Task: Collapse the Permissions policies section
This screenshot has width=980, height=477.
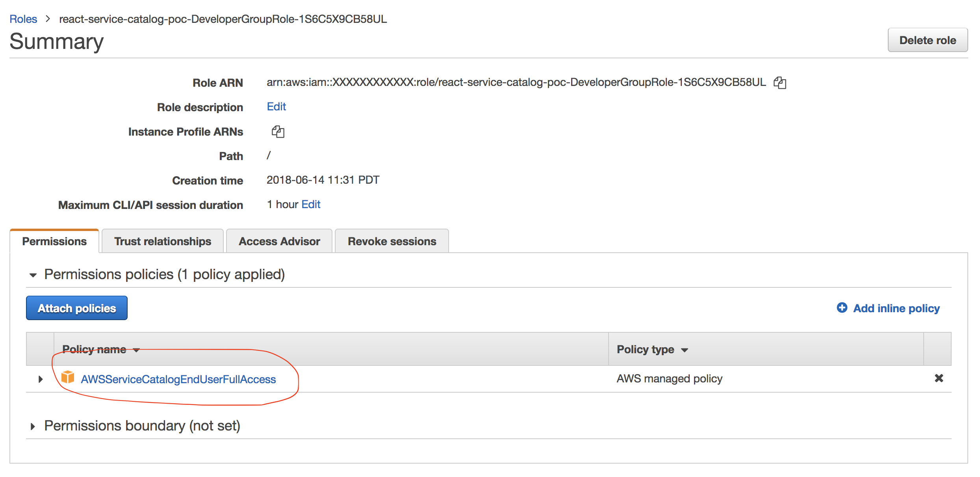Action: (33, 275)
